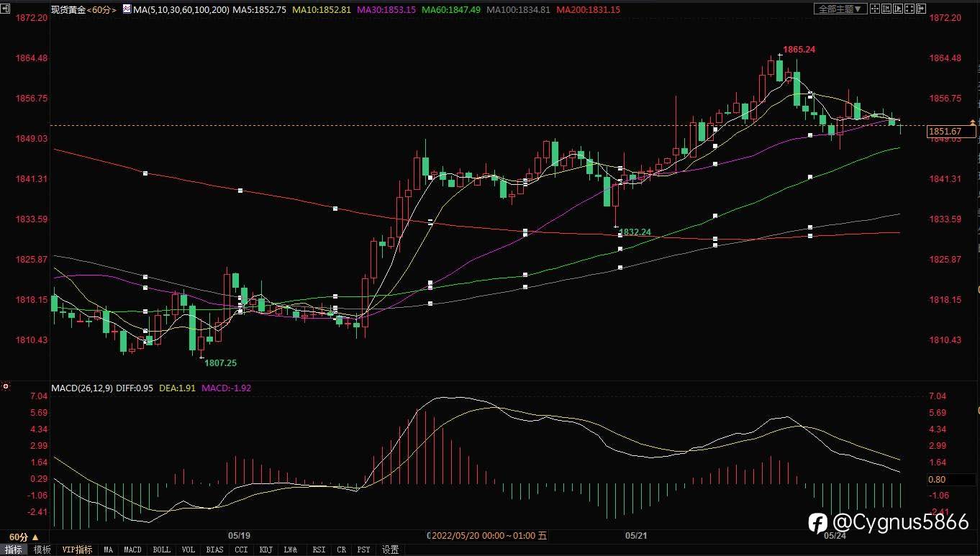This screenshot has width=980, height=556.
Task: Show the BIAS indicator tab
Action: 214,550
